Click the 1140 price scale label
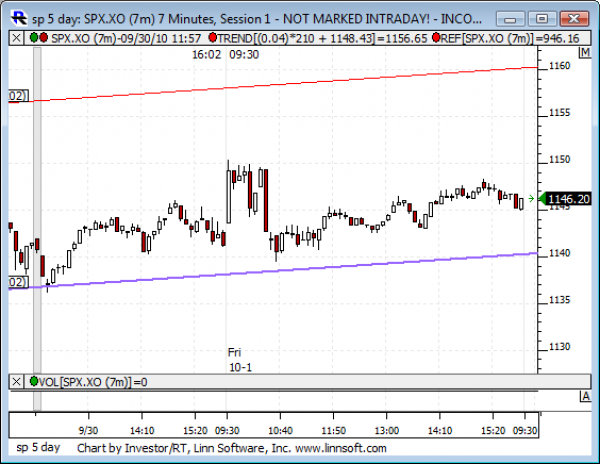This screenshot has height=464, width=600. pos(559,253)
